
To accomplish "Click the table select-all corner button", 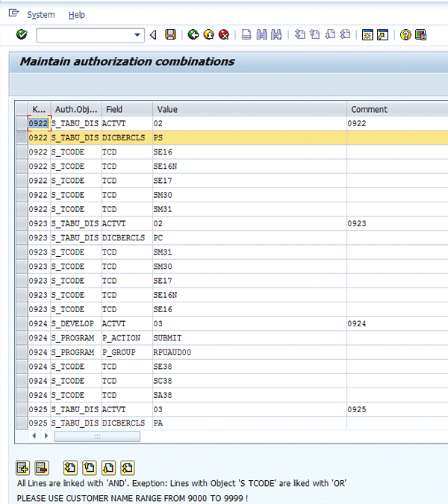I will click(x=21, y=109).
